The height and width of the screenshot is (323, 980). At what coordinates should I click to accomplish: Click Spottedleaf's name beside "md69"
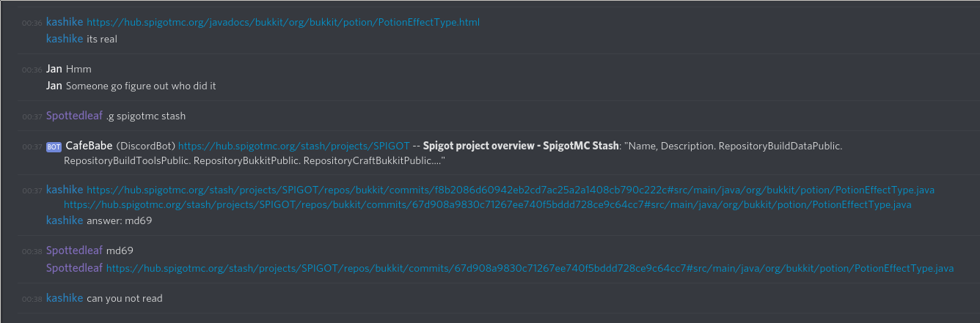pyautogui.click(x=74, y=250)
